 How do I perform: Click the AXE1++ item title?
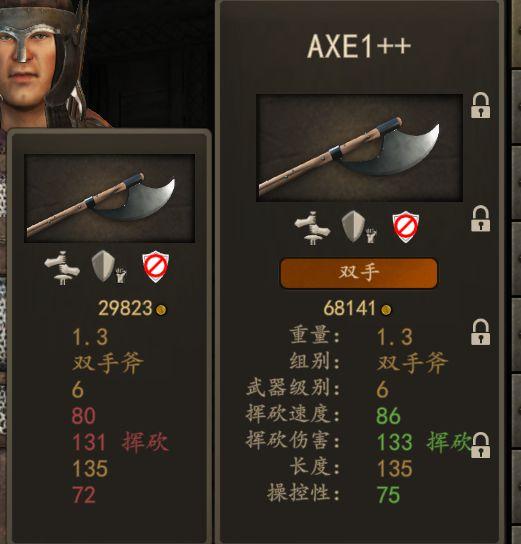coord(359,46)
